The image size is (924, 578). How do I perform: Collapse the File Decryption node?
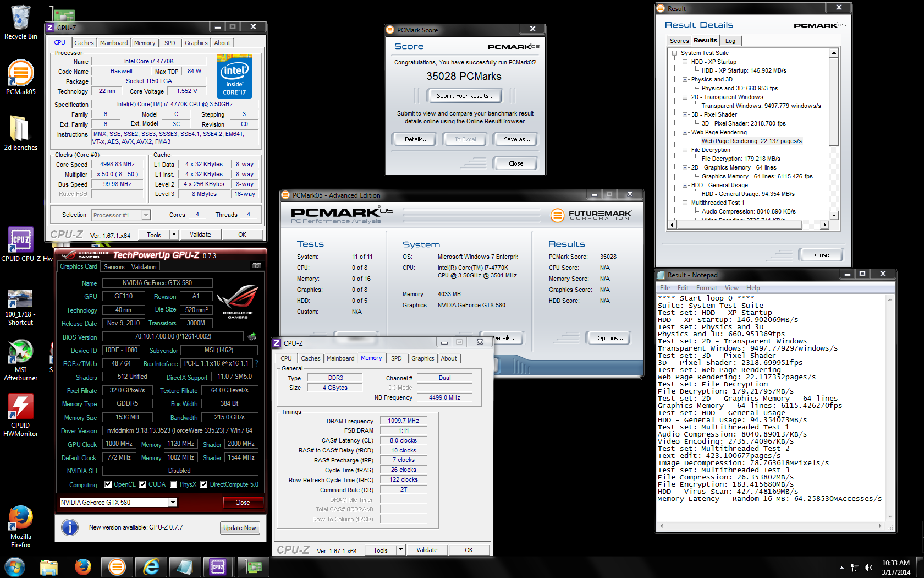pos(685,150)
